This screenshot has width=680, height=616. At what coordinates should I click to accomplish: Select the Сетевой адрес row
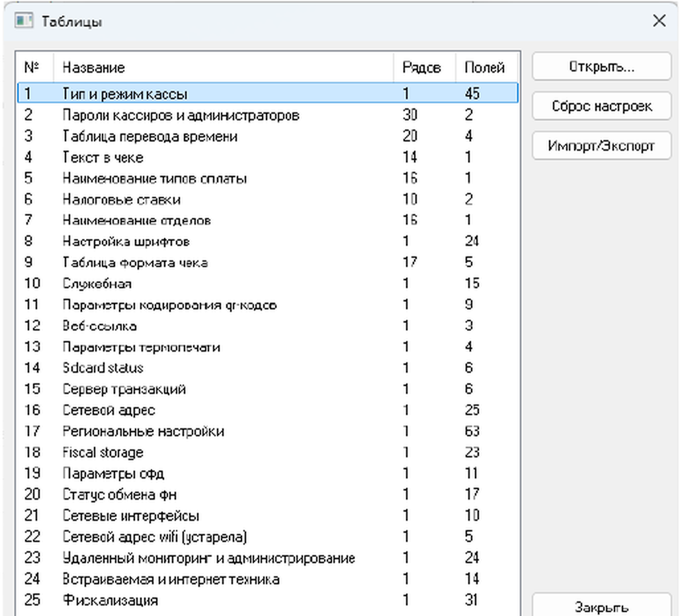point(268,410)
